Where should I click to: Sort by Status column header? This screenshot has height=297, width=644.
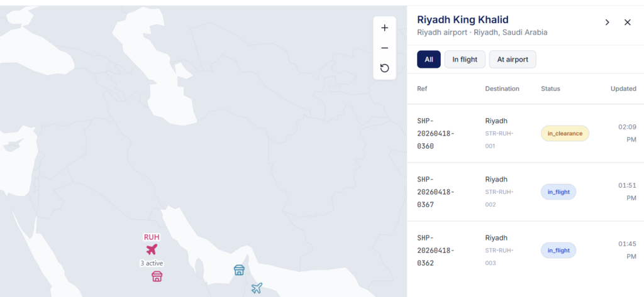550,89
